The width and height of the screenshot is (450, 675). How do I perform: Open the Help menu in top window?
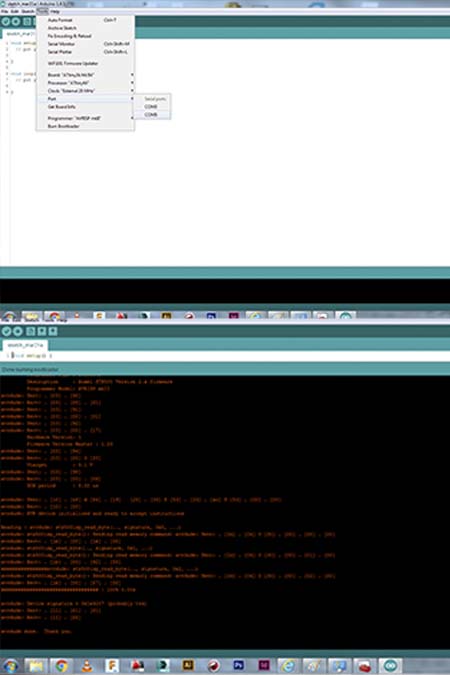[55, 11]
